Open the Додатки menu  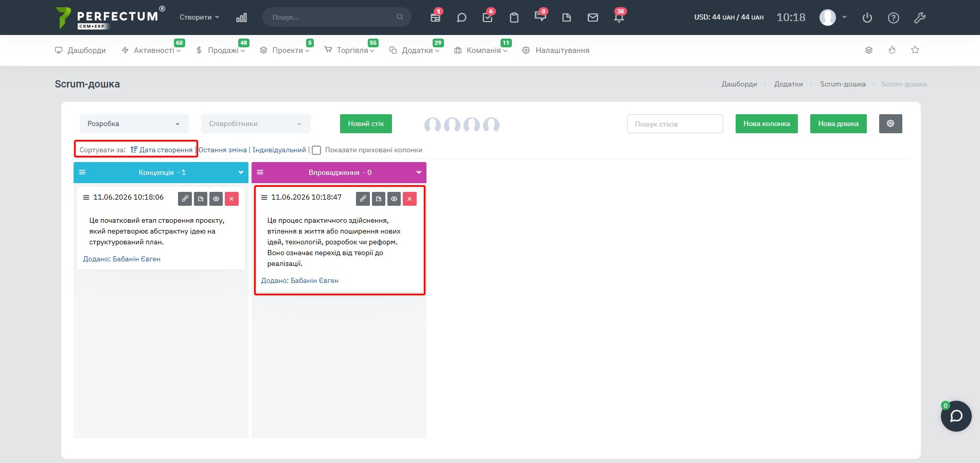point(414,50)
